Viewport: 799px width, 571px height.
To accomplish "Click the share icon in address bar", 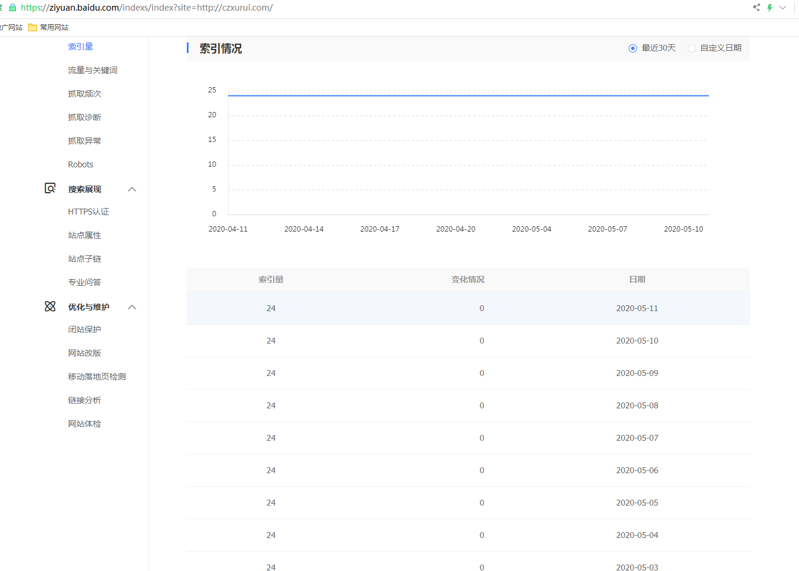I will [756, 8].
